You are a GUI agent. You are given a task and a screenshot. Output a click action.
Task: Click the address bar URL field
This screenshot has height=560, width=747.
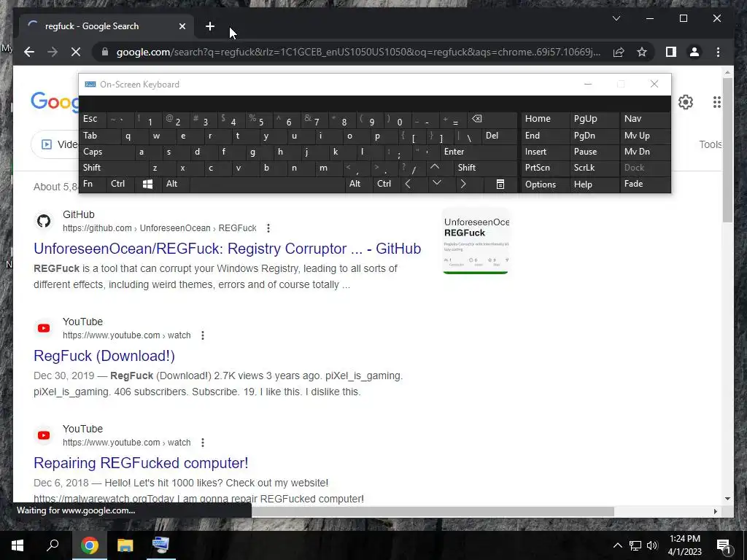pos(357,52)
